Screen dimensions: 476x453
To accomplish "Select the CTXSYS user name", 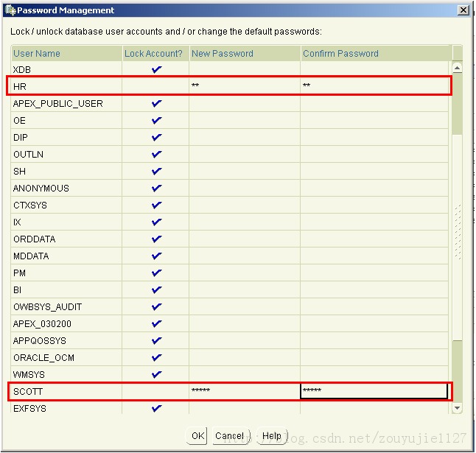I will [x=30, y=206].
